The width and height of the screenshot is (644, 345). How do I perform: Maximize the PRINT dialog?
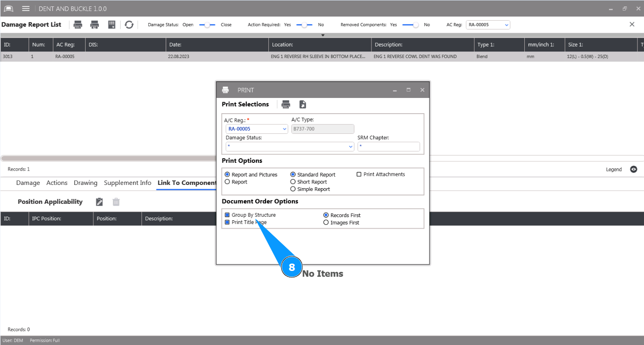408,90
